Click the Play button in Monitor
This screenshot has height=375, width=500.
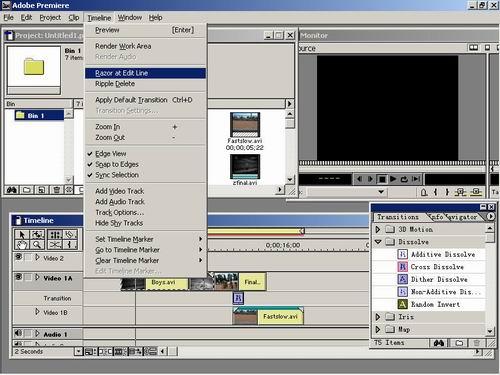pyautogui.click(x=393, y=179)
